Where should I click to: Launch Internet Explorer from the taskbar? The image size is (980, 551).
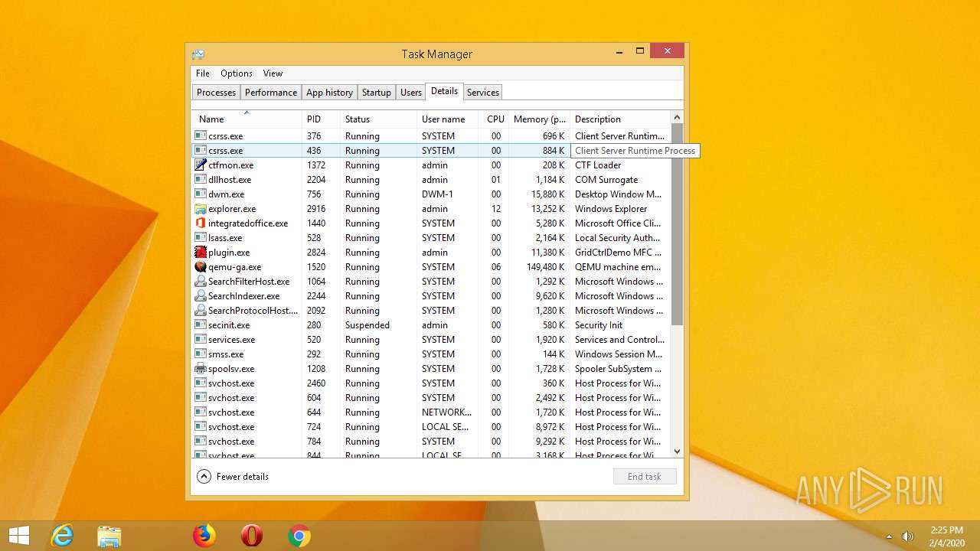[62, 536]
